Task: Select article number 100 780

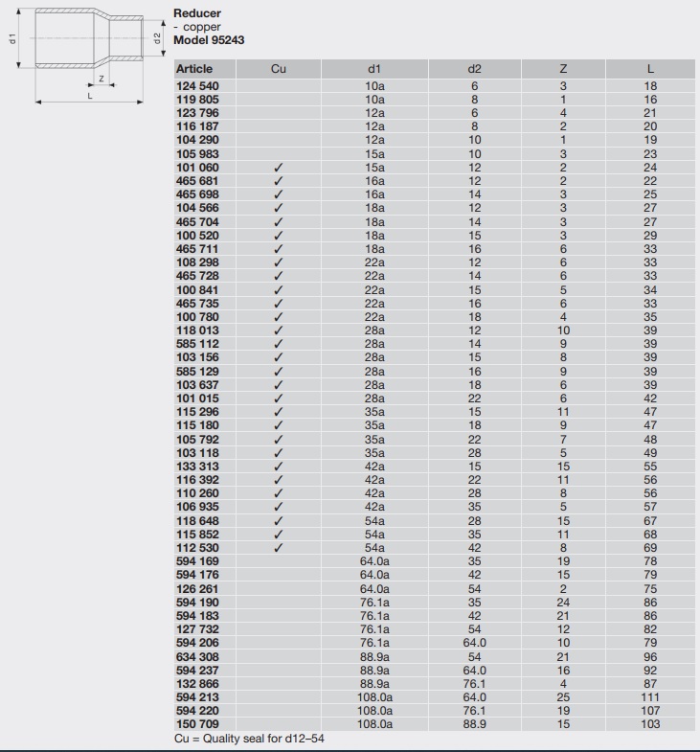Action: (197, 317)
